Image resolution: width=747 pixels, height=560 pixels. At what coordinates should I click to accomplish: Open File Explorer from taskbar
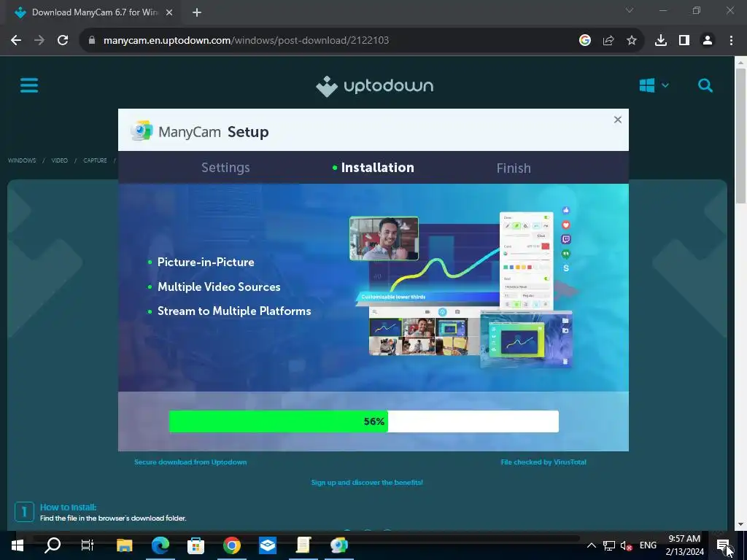[x=124, y=545]
